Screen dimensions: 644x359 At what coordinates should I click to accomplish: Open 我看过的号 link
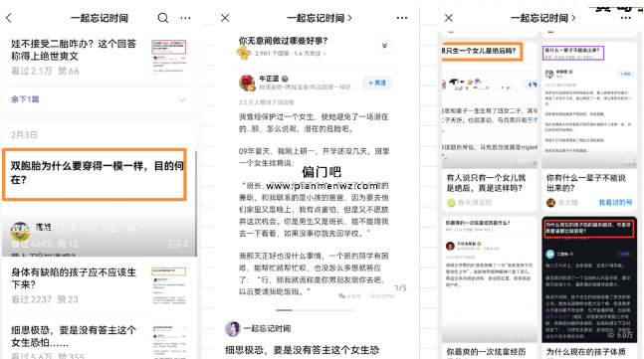(x=615, y=202)
